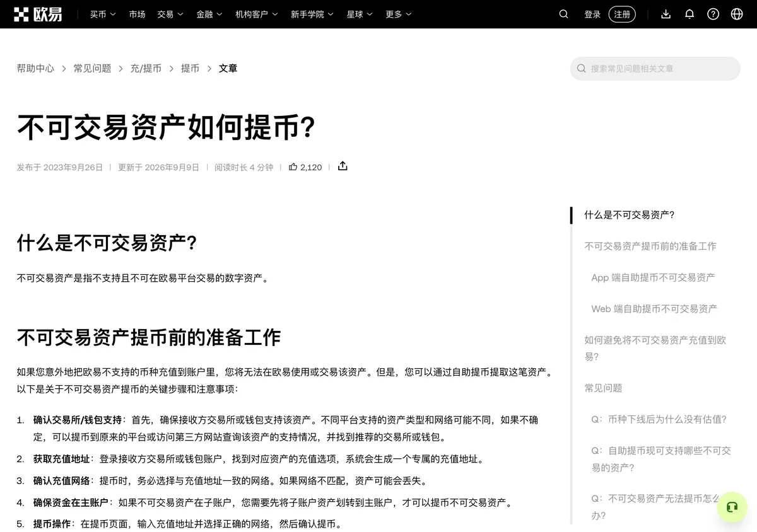Open the notifications bell icon
Image resolution: width=757 pixels, height=532 pixels.
click(690, 14)
